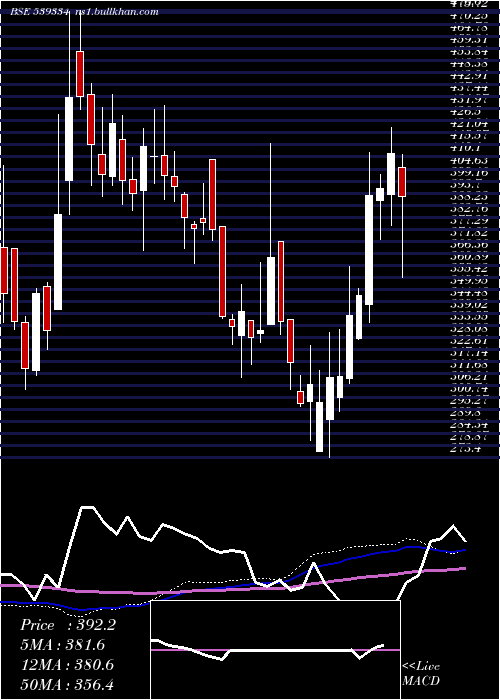Click the 339.02 price axis label

pyautogui.click(x=469, y=304)
